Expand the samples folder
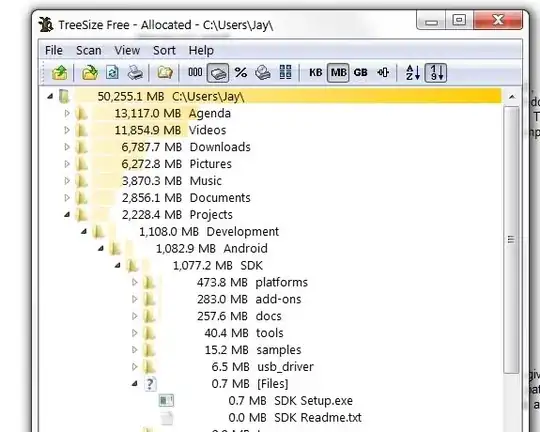Viewport: 540px width, 432px height. [x=135, y=350]
